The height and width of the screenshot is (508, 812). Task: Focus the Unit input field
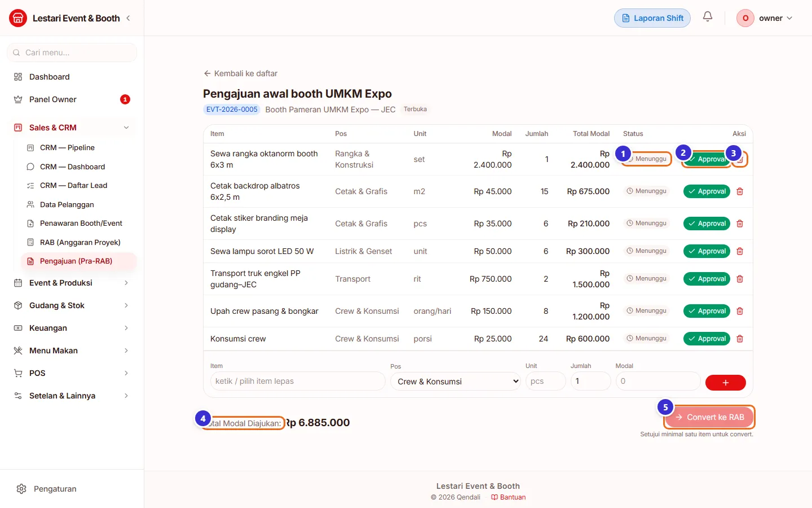[546, 381]
